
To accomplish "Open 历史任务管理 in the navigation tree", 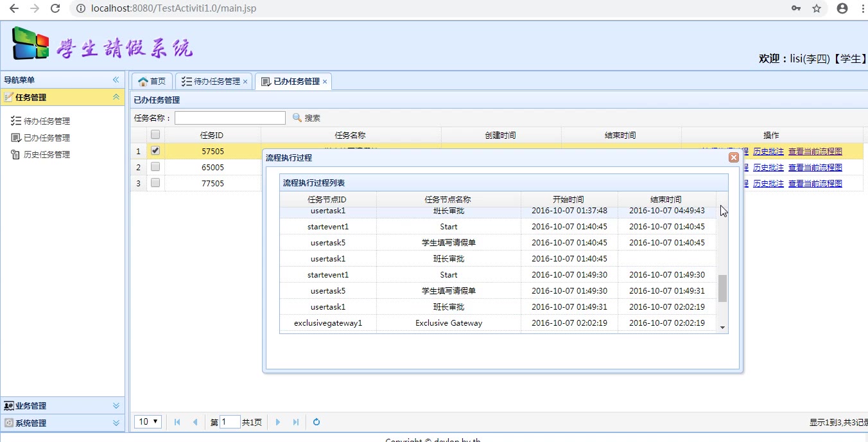I will pyautogui.click(x=47, y=154).
